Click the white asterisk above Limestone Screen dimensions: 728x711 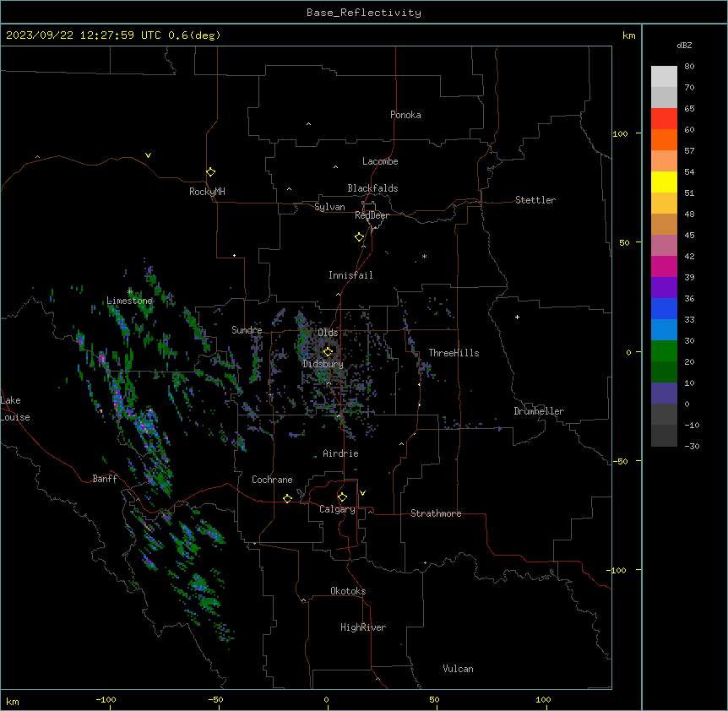[x=130, y=292]
